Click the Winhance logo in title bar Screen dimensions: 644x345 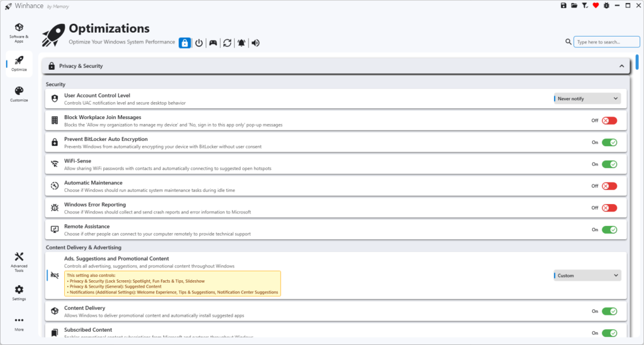[8, 6]
